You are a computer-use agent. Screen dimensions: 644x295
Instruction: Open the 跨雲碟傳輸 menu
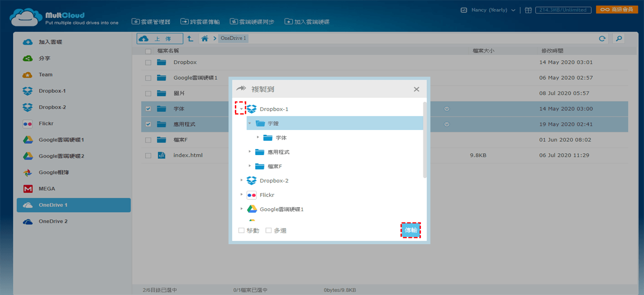[x=200, y=22]
